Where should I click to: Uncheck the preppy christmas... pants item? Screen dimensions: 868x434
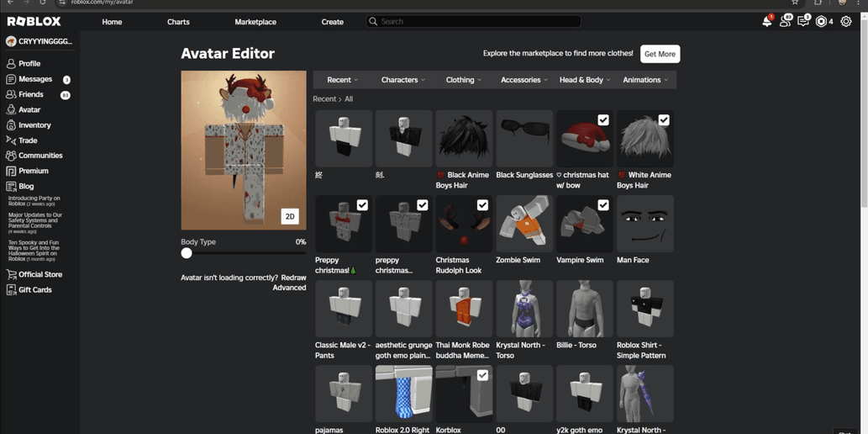[x=423, y=205]
